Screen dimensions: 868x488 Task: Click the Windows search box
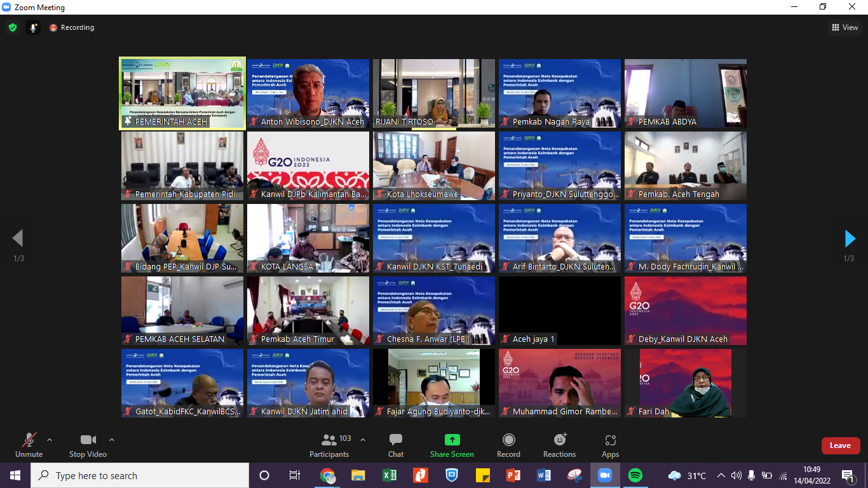click(140, 475)
